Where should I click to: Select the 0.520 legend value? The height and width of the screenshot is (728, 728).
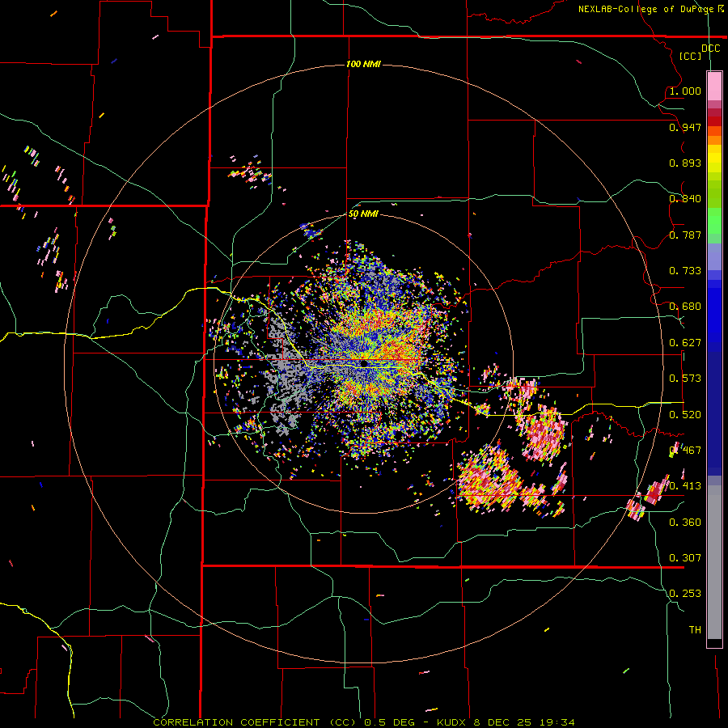coord(685,415)
